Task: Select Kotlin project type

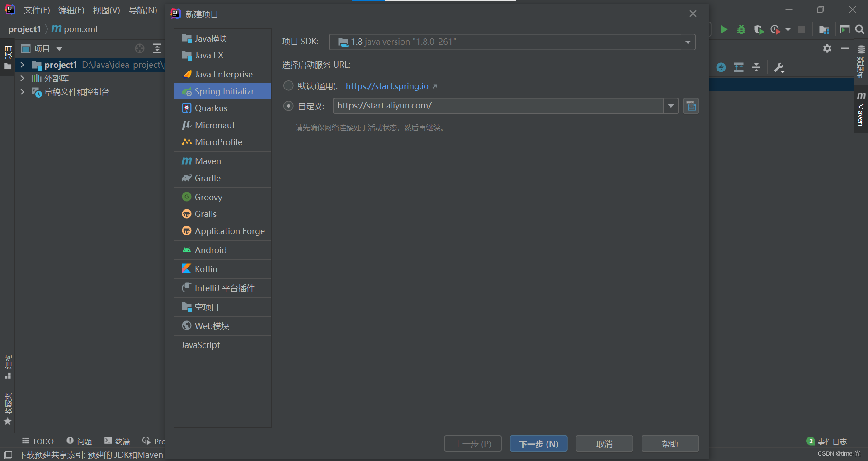Action: click(x=222, y=269)
